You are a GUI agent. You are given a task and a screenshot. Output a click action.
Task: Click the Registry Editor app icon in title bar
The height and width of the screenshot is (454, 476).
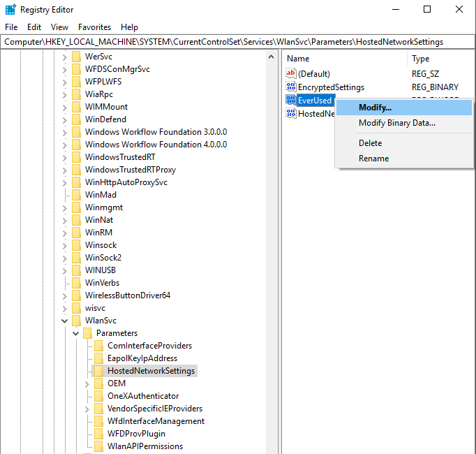(x=10, y=9)
